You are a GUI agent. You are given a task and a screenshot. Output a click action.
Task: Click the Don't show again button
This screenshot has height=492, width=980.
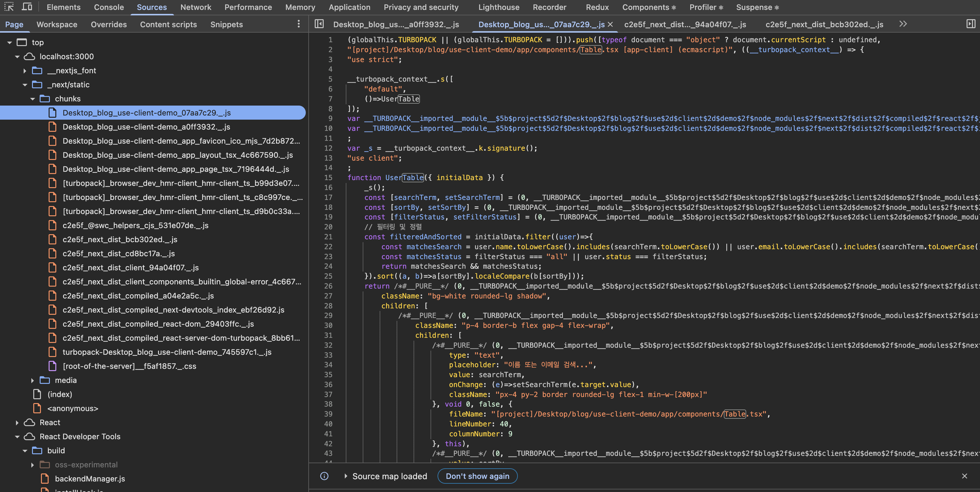tap(477, 476)
